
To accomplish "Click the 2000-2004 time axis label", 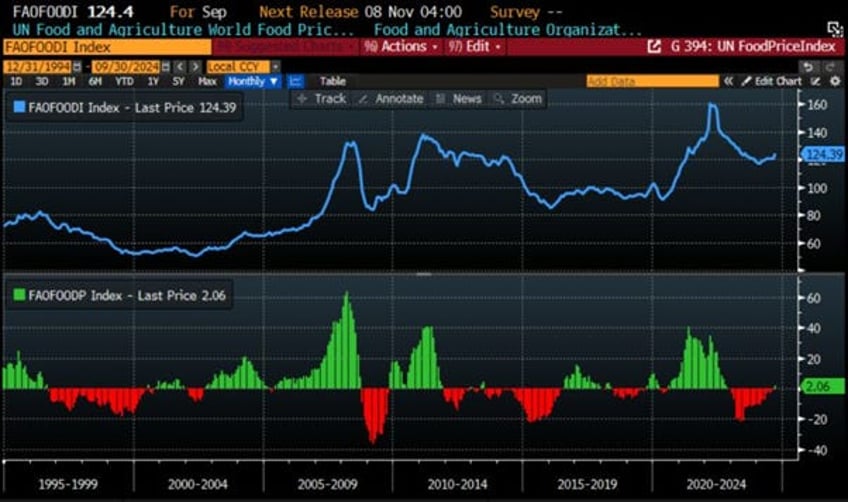I will [x=197, y=484].
